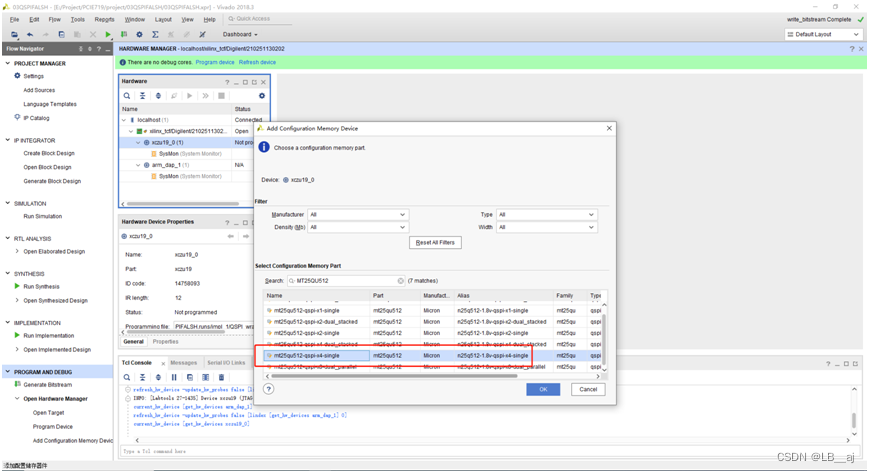Open the Dashboard dropdown in toolbar
Screen dimensions: 869x473
coord(240,34)
